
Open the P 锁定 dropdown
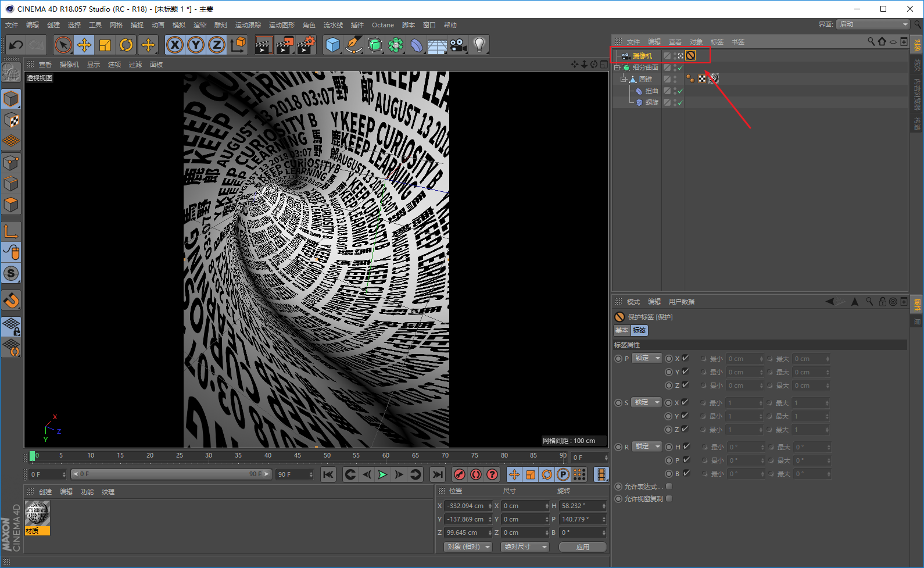tap(647, 358)
